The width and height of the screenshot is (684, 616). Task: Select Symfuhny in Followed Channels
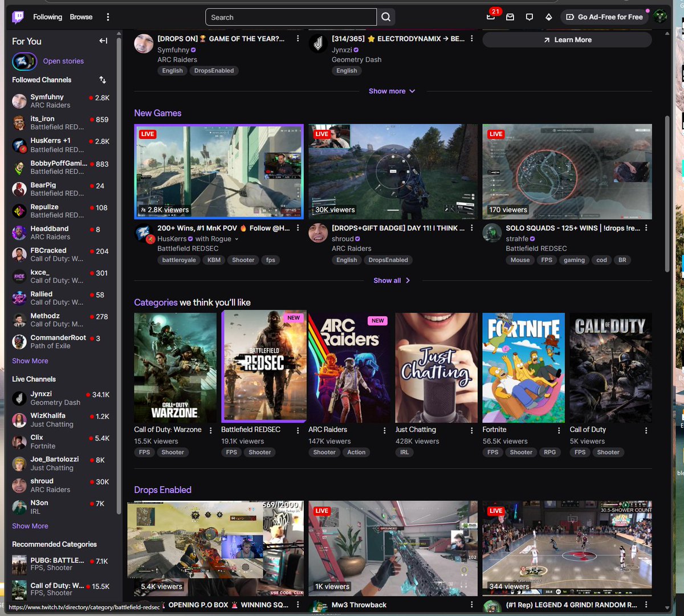point(61,101)
